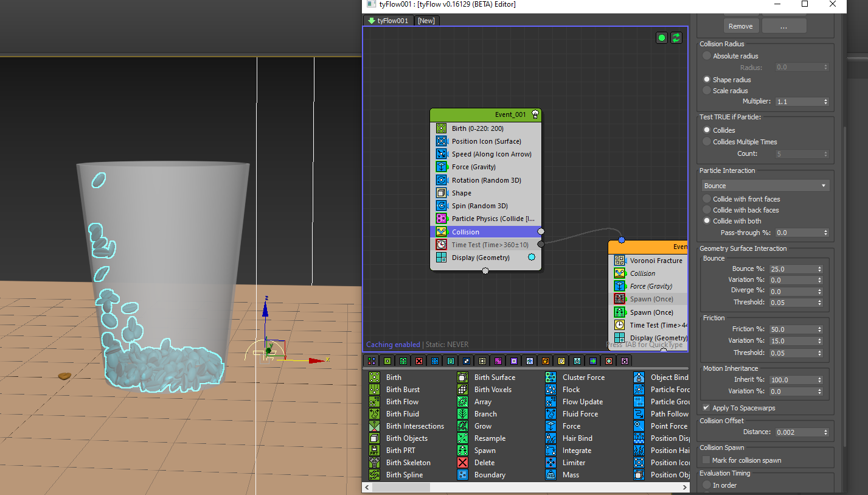Select In order evaluation timing
The height and width of the screenshot is (495, 868).
point(707,485)
